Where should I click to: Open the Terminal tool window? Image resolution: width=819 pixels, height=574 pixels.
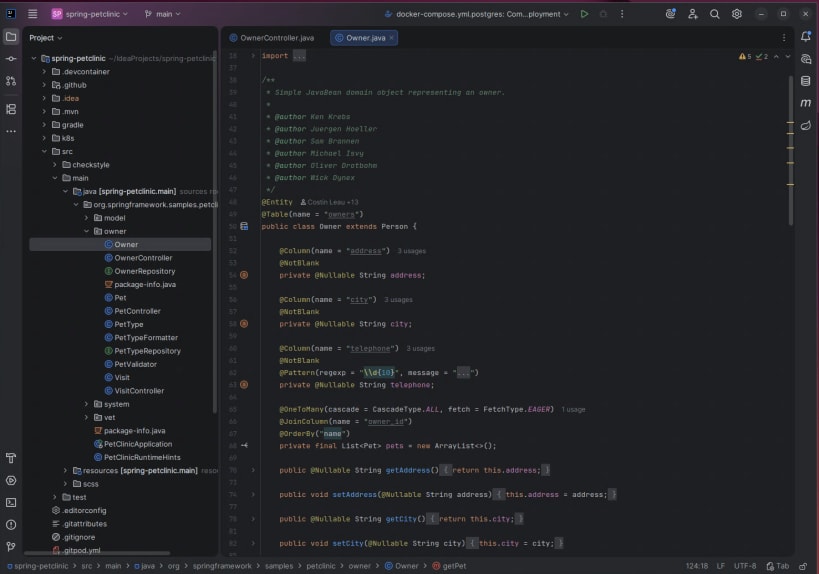[11, 502]
